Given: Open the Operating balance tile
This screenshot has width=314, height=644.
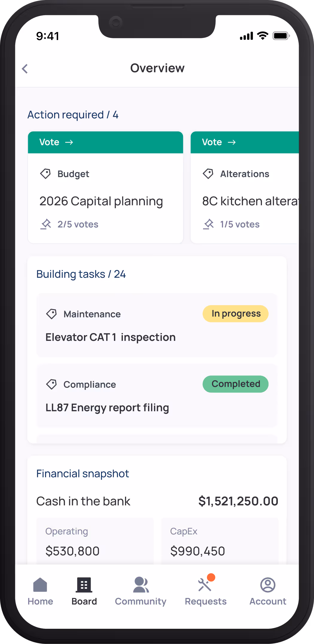Looking at the screenshot, I should pyautogui.click(x=95, y=541).
